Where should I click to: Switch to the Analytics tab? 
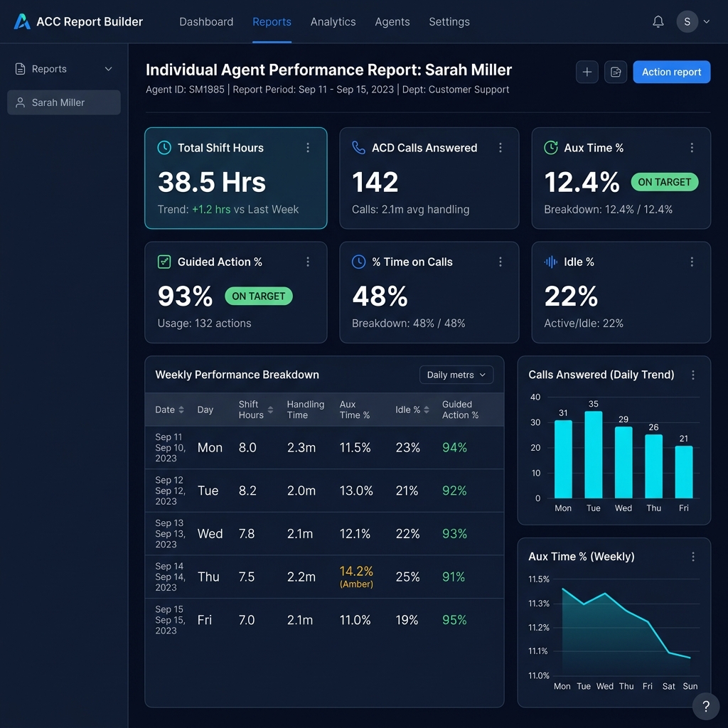click(333, 22)
